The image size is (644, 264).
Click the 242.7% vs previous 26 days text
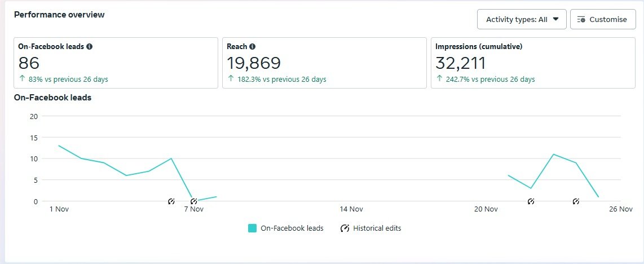pos(489,80)
